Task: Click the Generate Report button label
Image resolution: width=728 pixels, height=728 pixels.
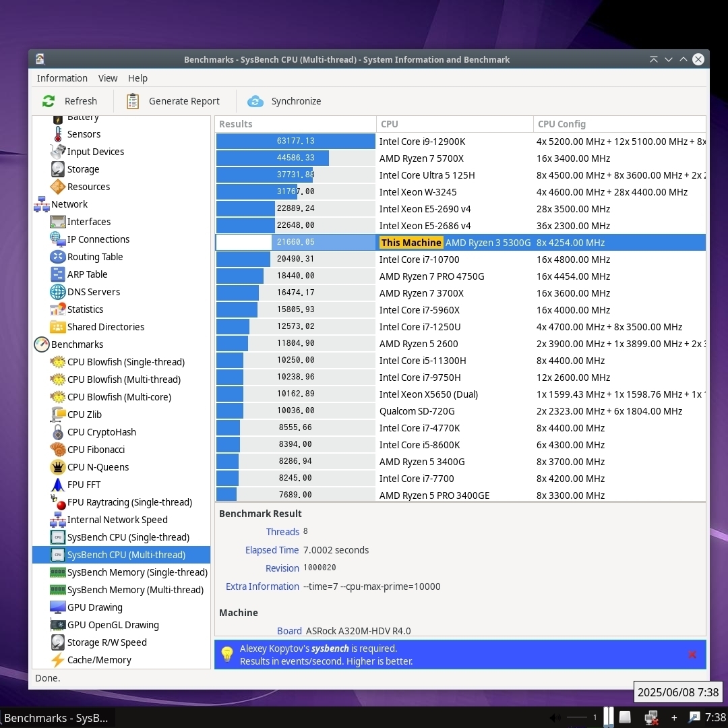Action: (x=184, y=101)
